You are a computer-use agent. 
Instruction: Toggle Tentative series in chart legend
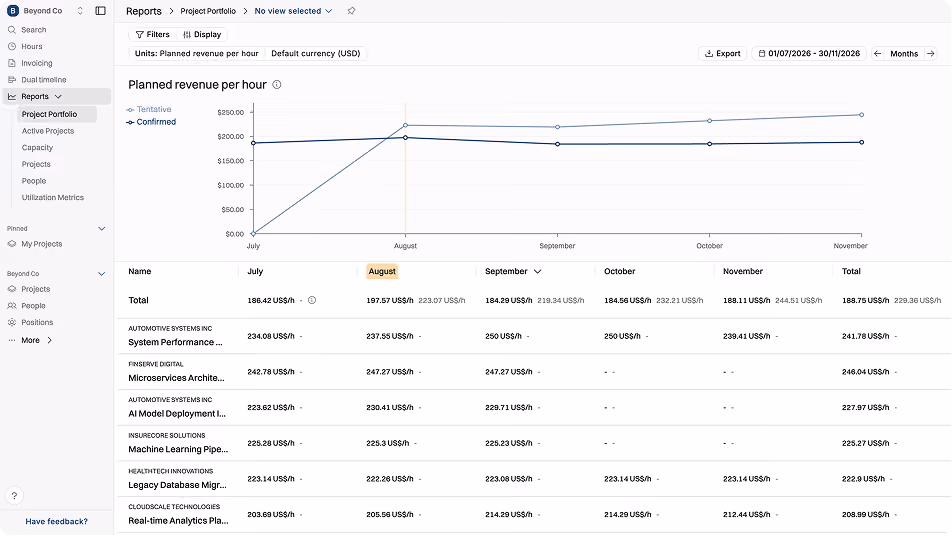[149, 109]
